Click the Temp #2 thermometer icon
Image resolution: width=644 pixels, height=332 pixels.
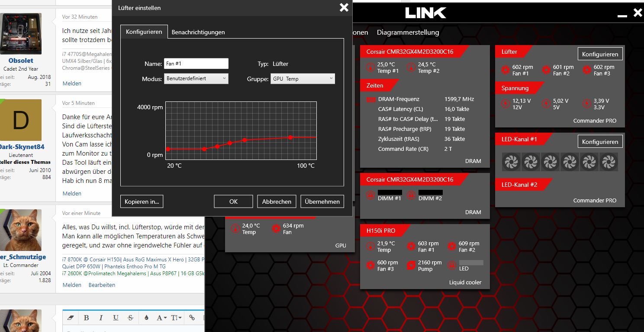coord(411,68)
